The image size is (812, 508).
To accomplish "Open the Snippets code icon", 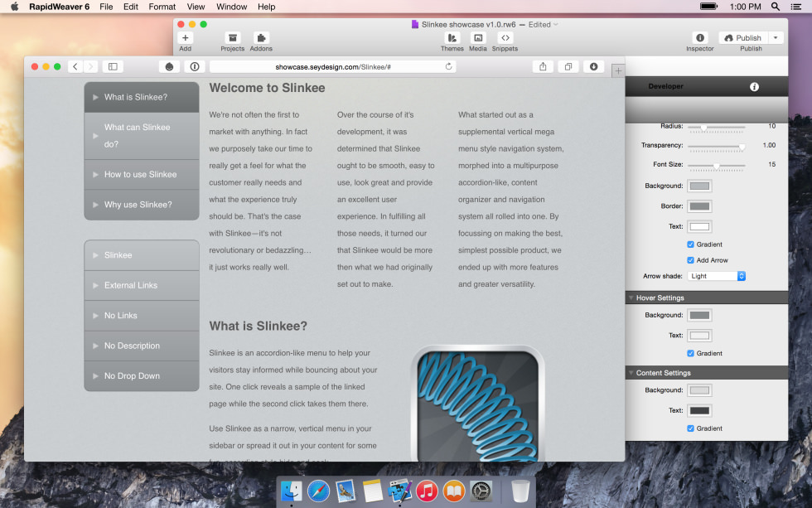I will click(x=505, y=38).
